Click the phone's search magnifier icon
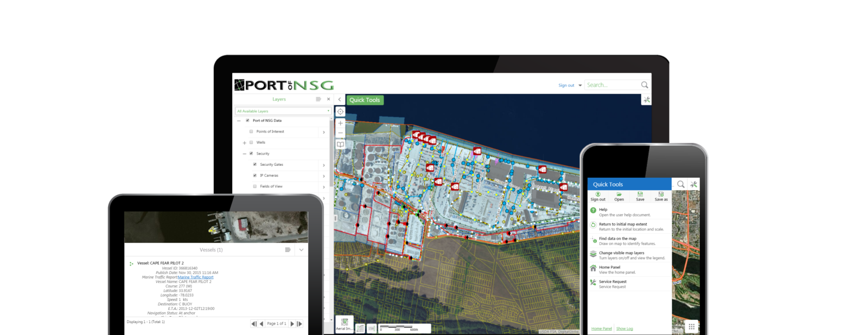Image resolution: width=868 pixels, height=335 pixels. pyautogui.click(x=680, y=184)
